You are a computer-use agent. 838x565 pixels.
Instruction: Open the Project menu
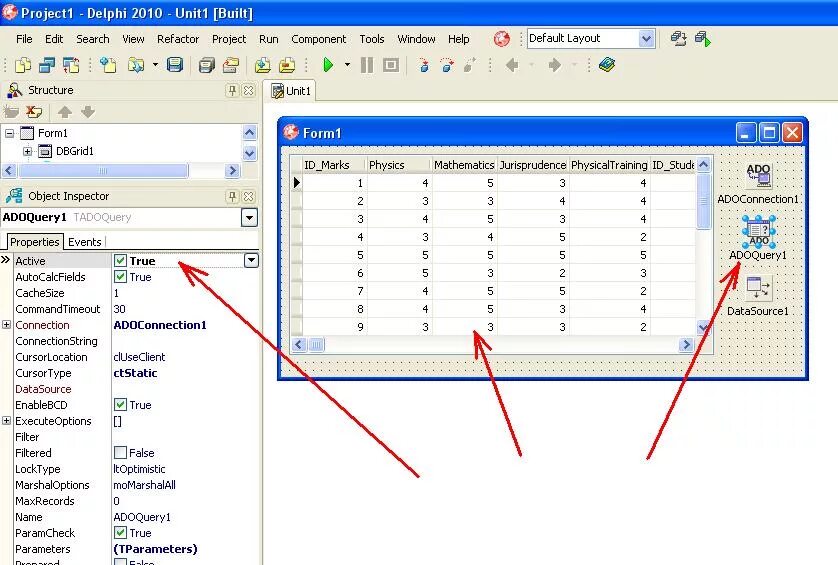(229, 39)
